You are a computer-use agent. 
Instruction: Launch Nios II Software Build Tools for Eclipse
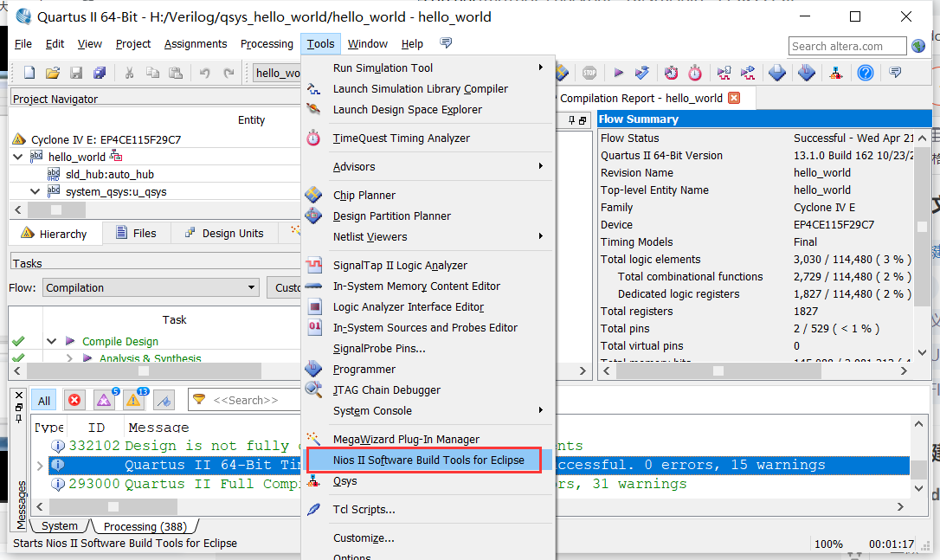tap(428, 460)
